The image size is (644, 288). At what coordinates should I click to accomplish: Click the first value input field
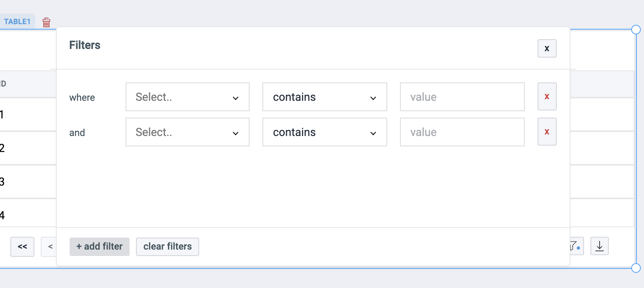click(x=462, y=96)
